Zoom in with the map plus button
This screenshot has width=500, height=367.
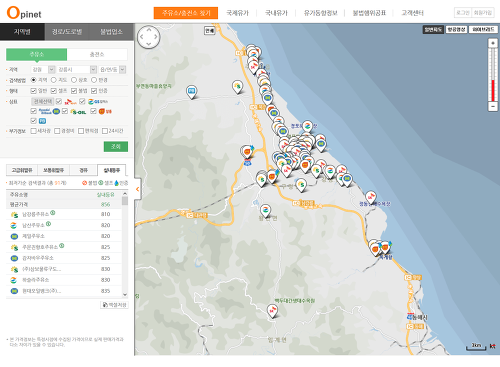[493, 43]
